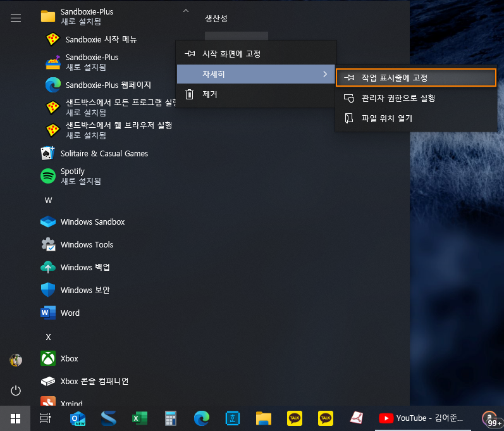Open Outlook (New) from the taskbar
504x431 pixels.
pyautogui.click(x=77, y=418)
